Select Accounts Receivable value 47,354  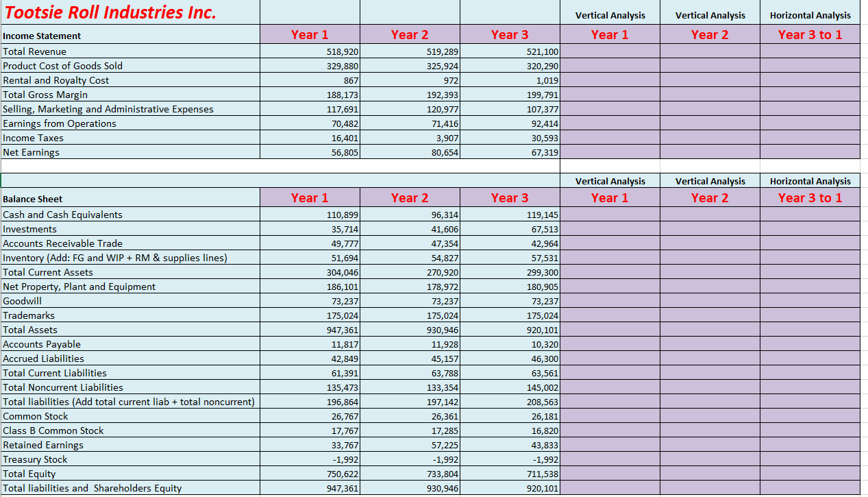coord(410,243)
